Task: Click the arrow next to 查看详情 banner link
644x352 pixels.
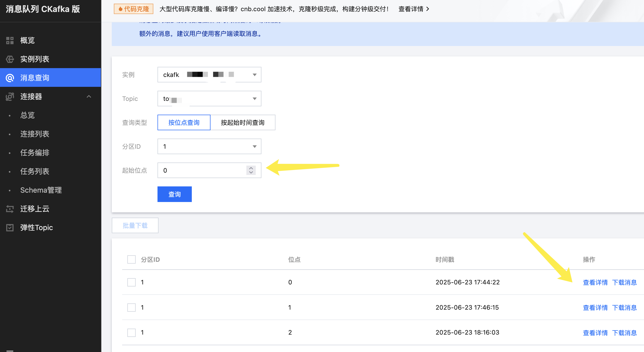Action: [428, 9]
